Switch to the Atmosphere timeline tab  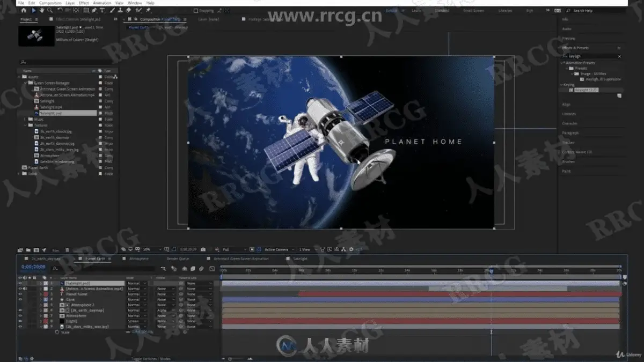pyautogui.click(x=139, y=258)
